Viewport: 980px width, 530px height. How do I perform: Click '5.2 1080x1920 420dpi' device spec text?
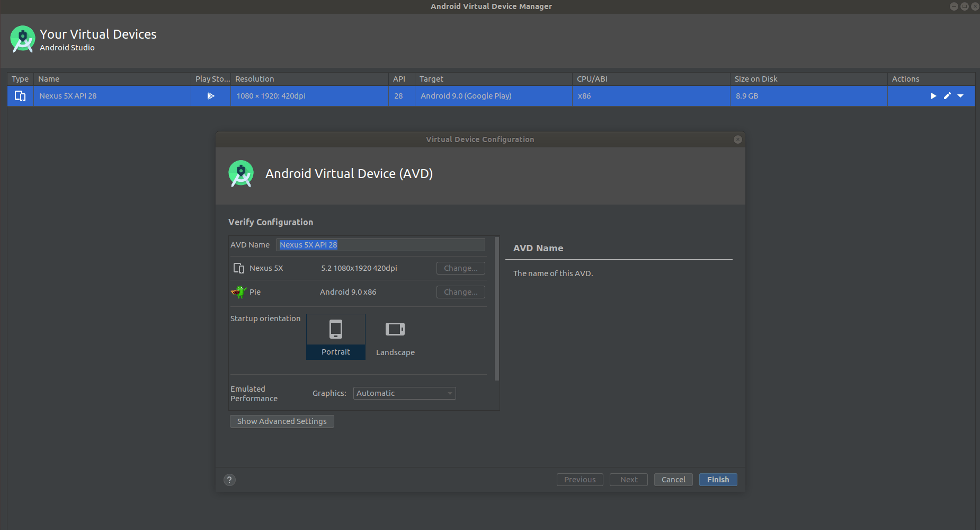point(359,268)
